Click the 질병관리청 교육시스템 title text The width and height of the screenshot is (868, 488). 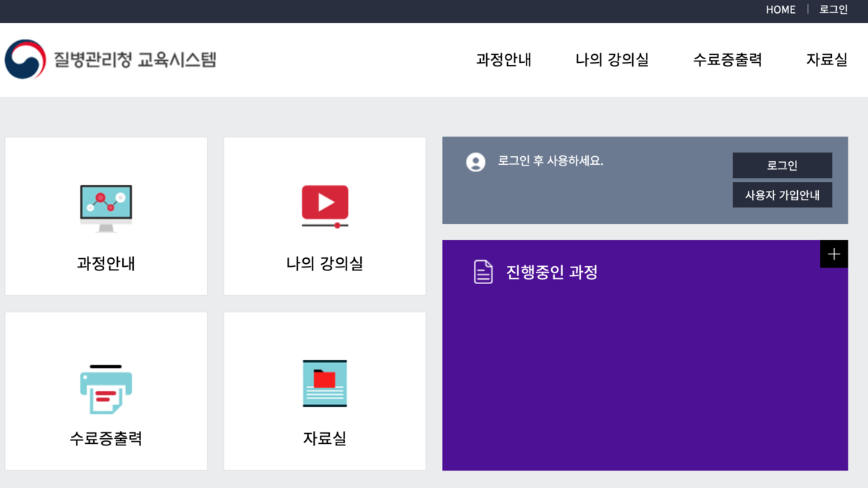(x=135, y=59)
